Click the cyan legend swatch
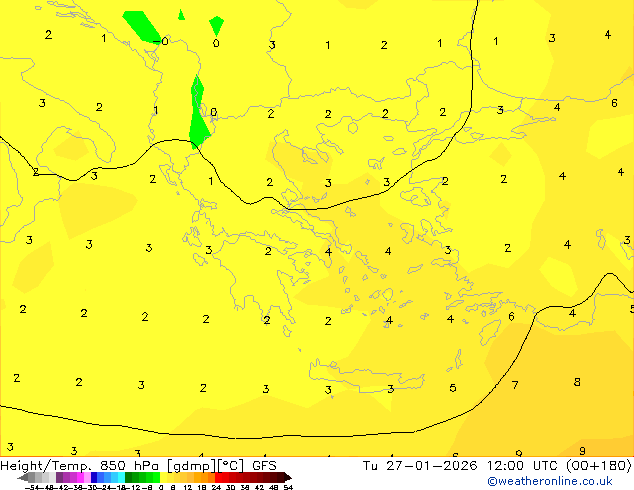The image size is (634, 490). click(x=121, y=477)
